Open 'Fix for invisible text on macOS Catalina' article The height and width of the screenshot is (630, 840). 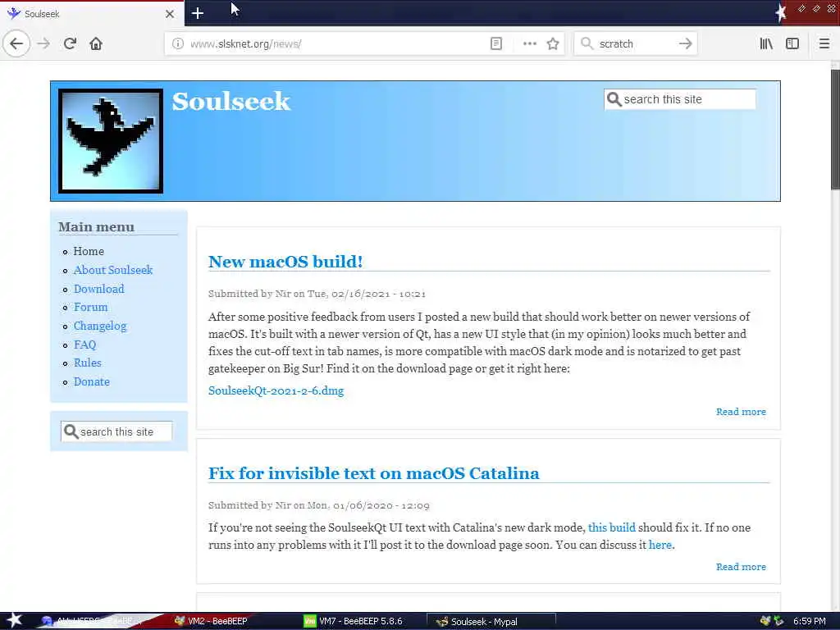coord(373,473)
